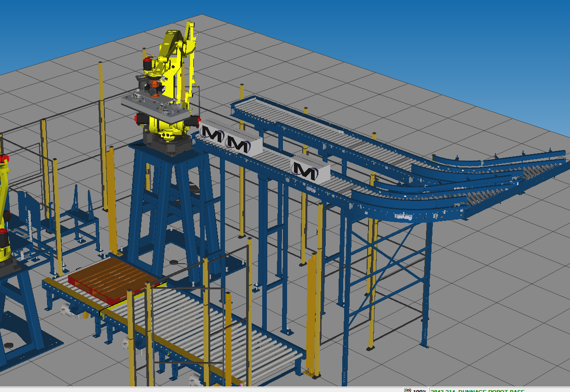Select the gray gripper plate on the robot

(156, 108)
